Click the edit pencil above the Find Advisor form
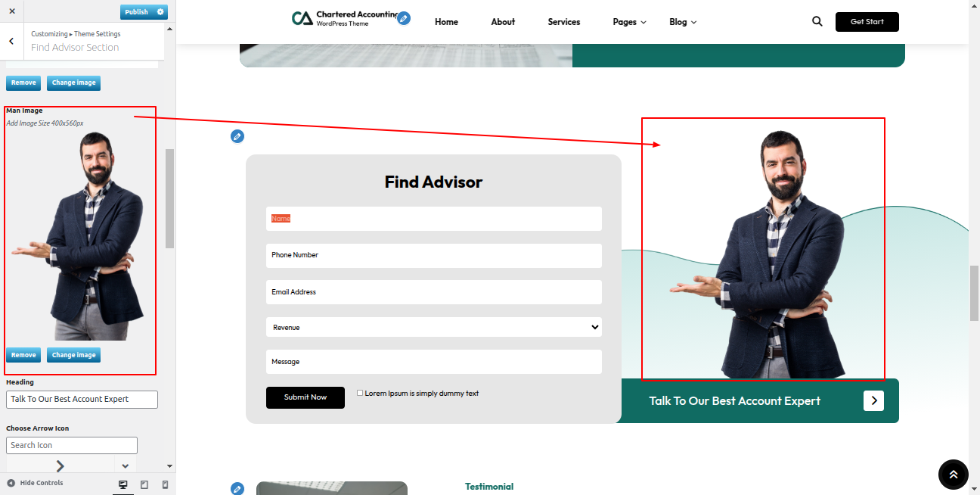 tap(237, 136)
